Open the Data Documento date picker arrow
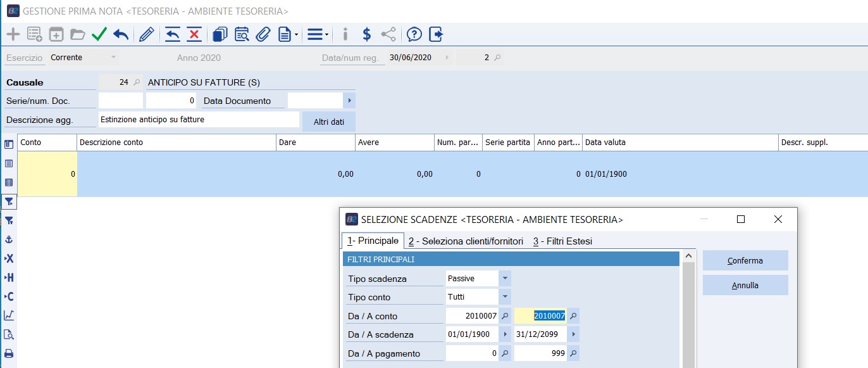The height and width of the screenshot is (368, 868). (x=349, y=101)
